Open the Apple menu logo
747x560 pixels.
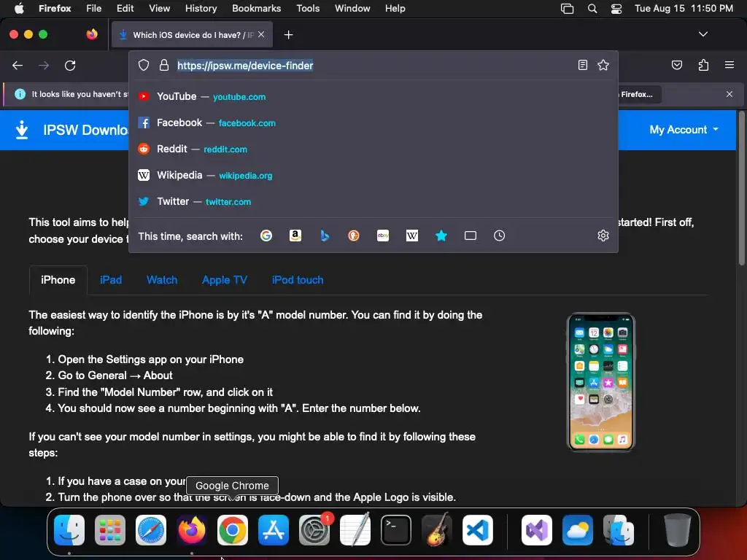[19, 9]
